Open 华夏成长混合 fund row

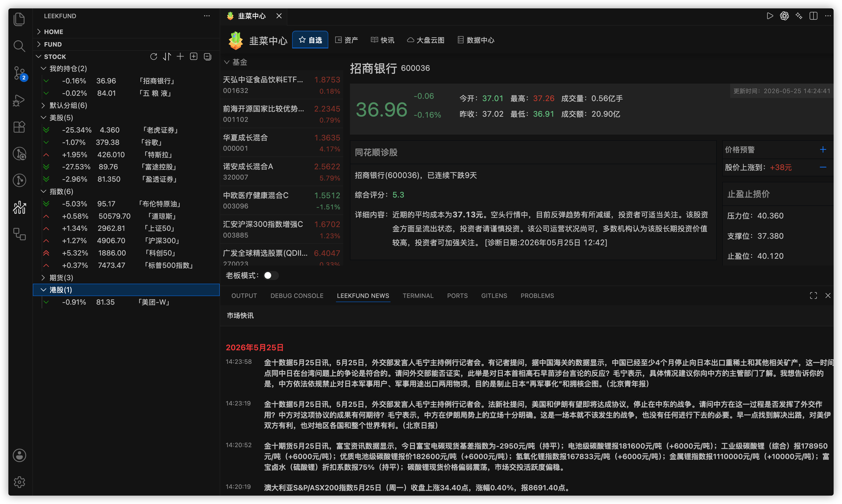coord(282,143)
